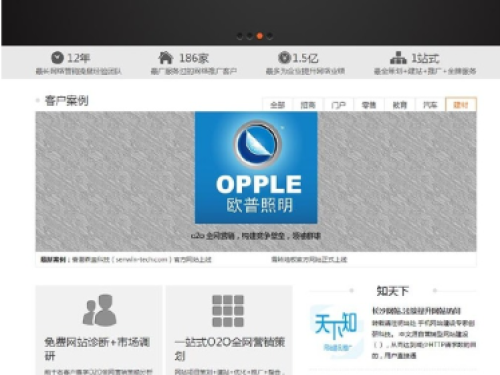Select the first banner carousel dot
The width and height of the screenshot is (500, 375).
click(x=239, y=36)
